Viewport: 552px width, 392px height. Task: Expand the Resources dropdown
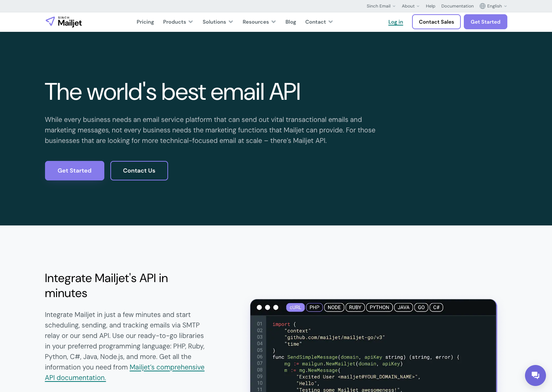click(x=259, y=22)
